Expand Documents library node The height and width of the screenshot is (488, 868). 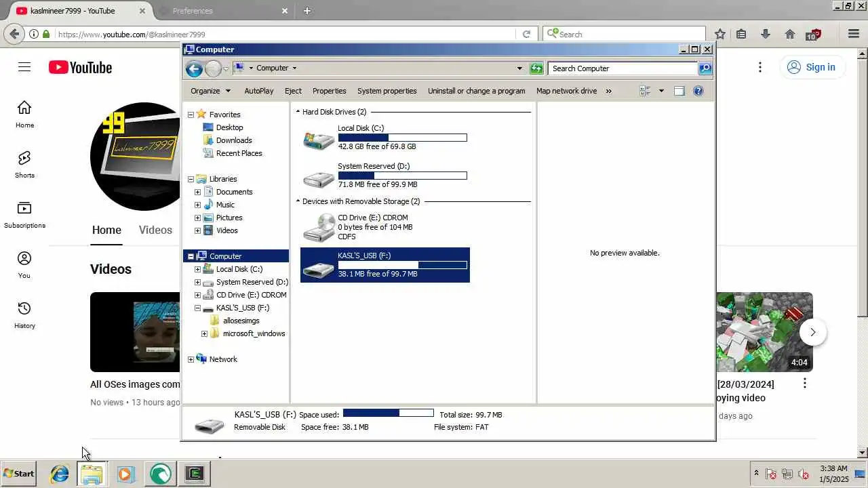[x=197, y=192]
